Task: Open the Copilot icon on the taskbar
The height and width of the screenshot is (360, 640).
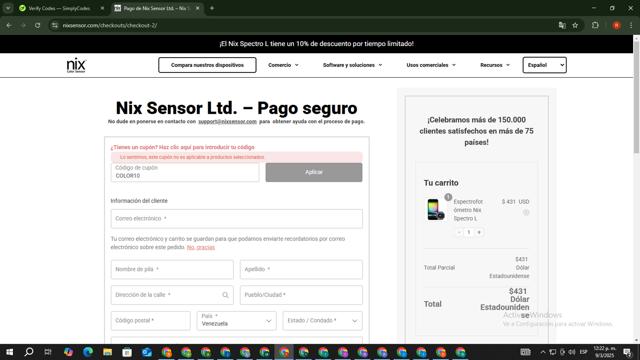Action: (x=68, y=352)
